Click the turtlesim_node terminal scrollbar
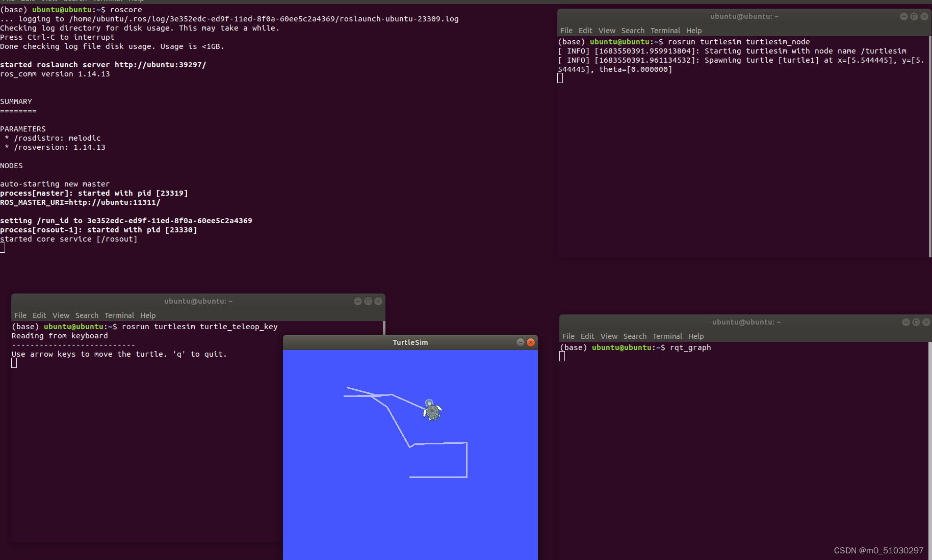Screen dimensions: 932x560 (930, 147)
